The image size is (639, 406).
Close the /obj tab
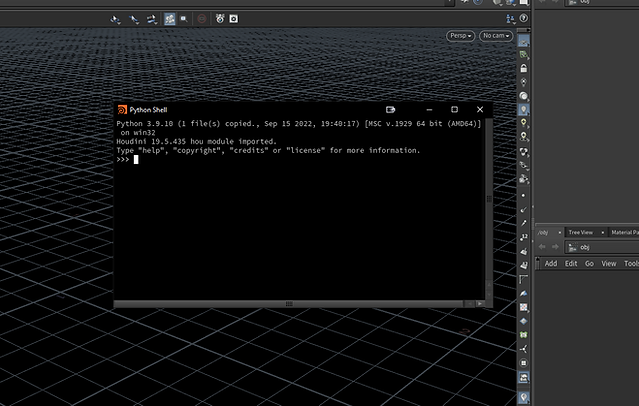[560, 232]
